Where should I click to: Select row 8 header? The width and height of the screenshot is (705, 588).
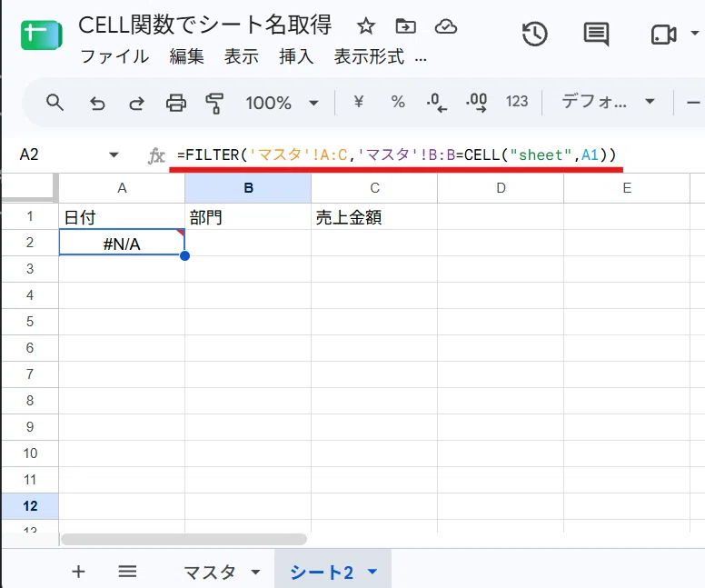coord(30,401)
